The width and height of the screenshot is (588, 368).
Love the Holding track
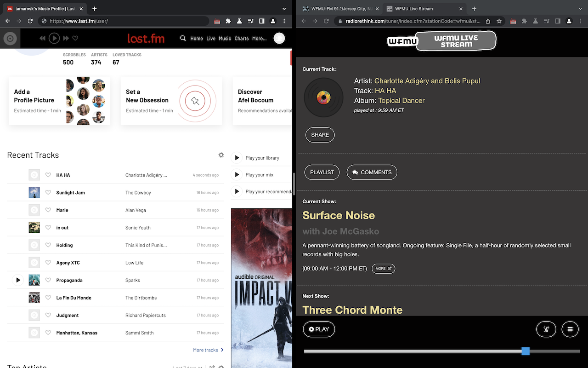[x=48, y=245]
